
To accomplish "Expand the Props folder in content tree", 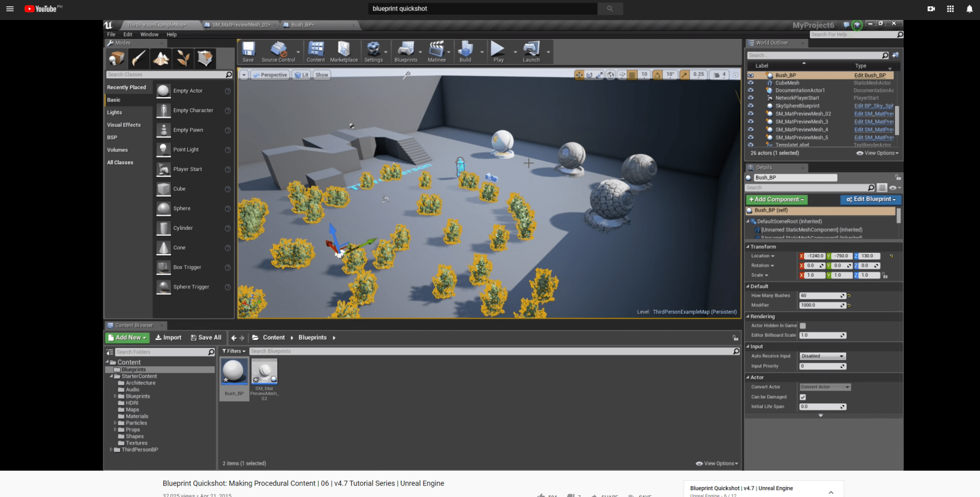I will (x=115, y=429).
